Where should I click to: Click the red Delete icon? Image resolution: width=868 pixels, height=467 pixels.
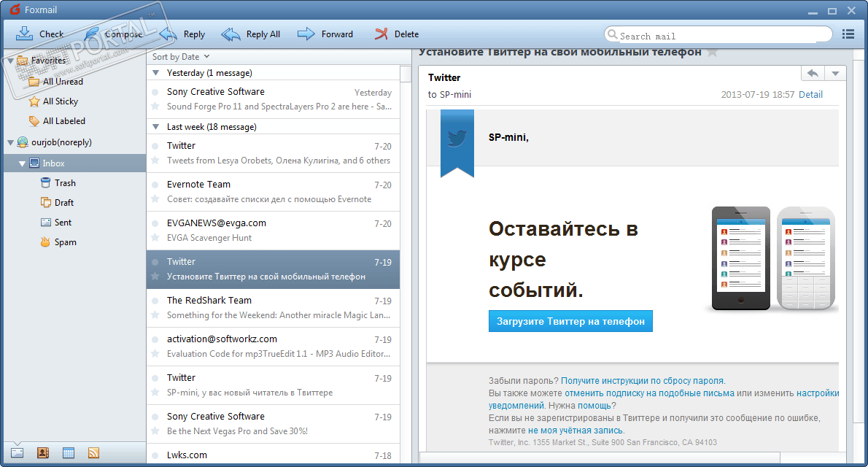point(381,34)
